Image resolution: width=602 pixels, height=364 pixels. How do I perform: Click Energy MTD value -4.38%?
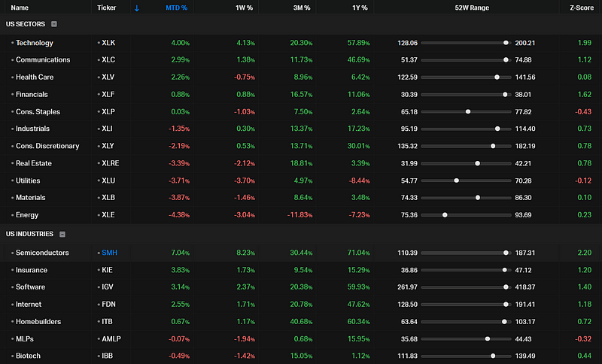pyautogui.click(x=179, y=215)
